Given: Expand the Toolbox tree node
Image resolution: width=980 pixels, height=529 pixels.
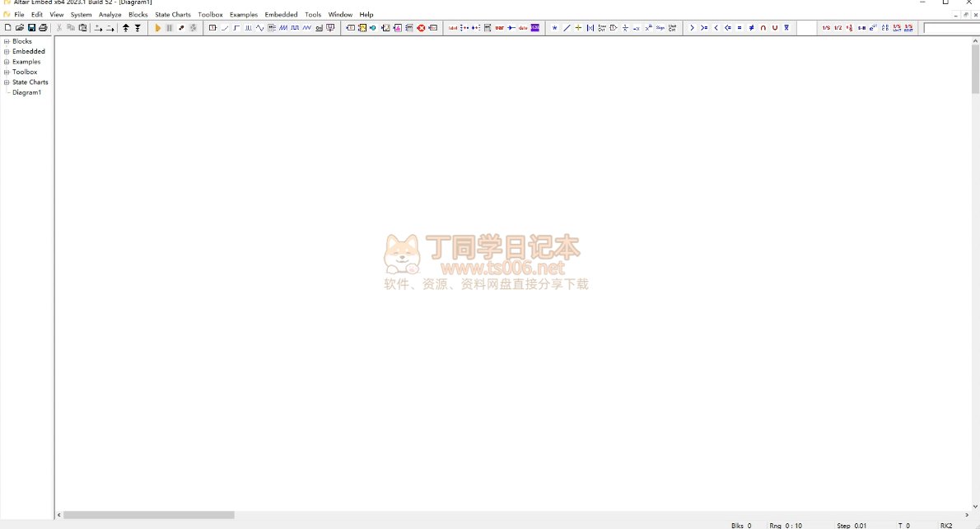Looking at the screenshot, I should point(7,73).
